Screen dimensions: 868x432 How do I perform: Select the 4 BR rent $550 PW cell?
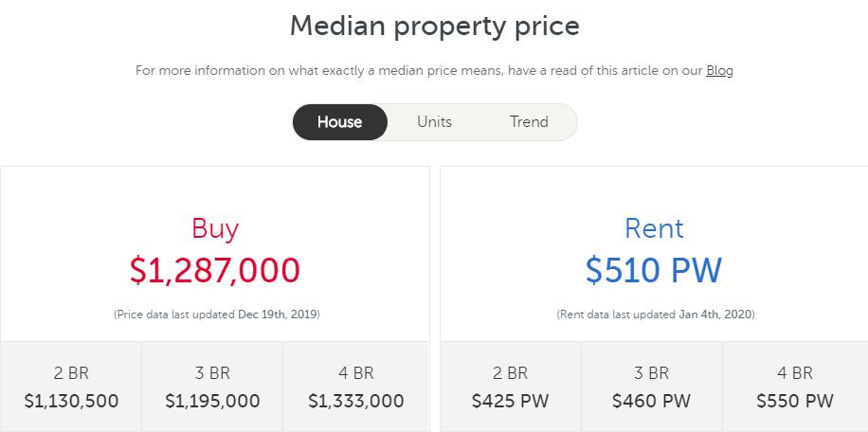pyautogui.click(x=795, y=401)
